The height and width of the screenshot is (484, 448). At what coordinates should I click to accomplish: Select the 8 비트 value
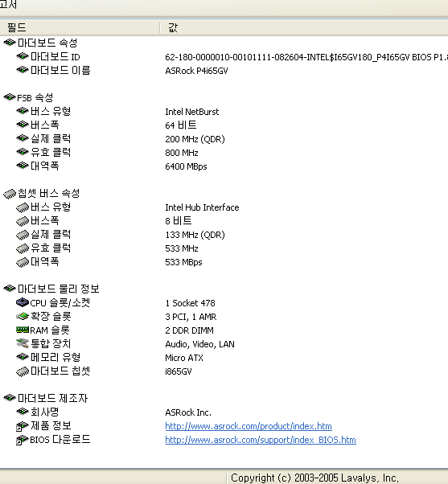(x=179, y=221)
